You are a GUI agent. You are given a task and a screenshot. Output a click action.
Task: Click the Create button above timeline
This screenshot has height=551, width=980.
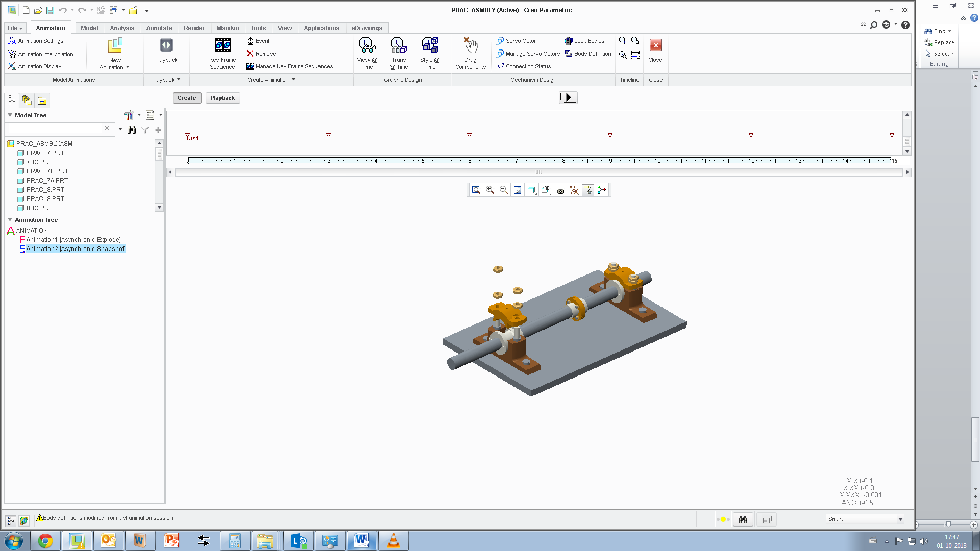[x=187, y=98]
